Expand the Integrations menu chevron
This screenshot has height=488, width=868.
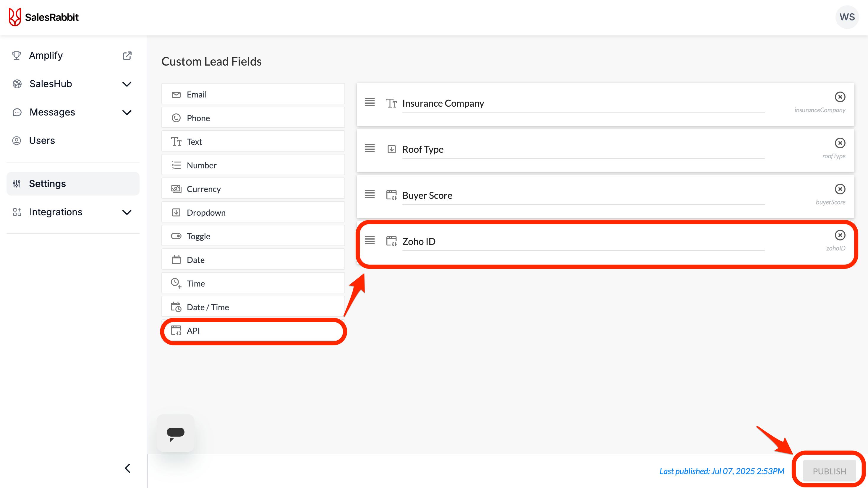[127, 212]
